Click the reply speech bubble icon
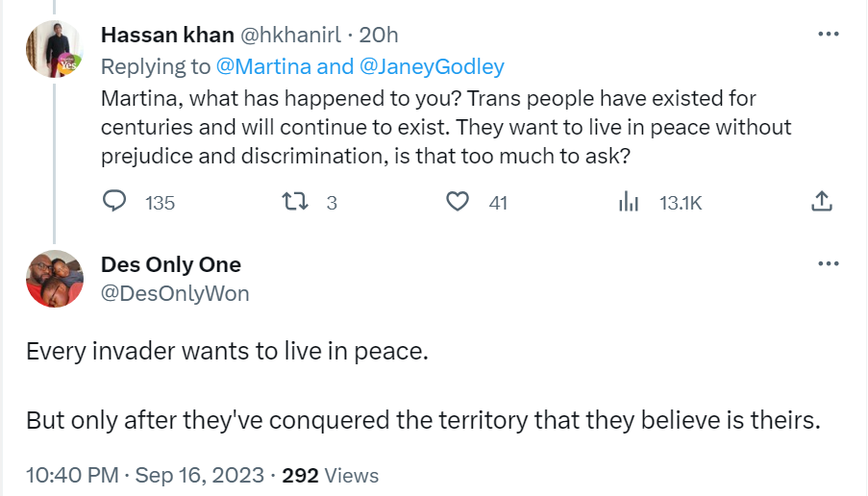This screenshot has width=868, height=496. coord(114,202)
